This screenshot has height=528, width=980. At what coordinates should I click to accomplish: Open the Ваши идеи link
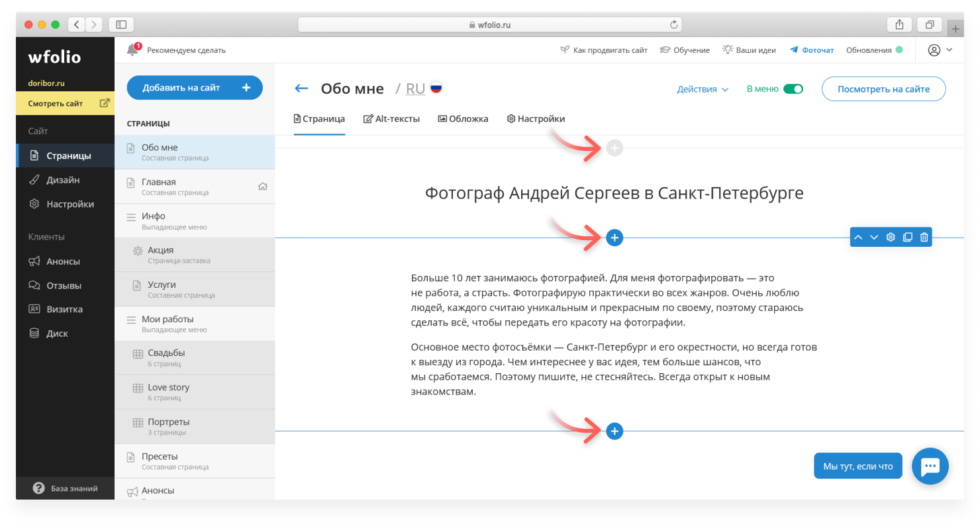click(x=749, y=50)
